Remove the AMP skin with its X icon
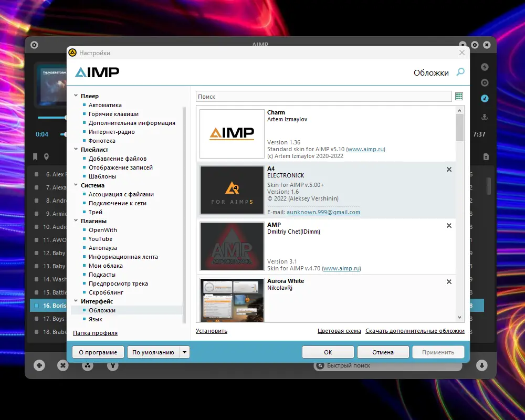This screenshot has height=420, width=525. click(x=449, y=226)
